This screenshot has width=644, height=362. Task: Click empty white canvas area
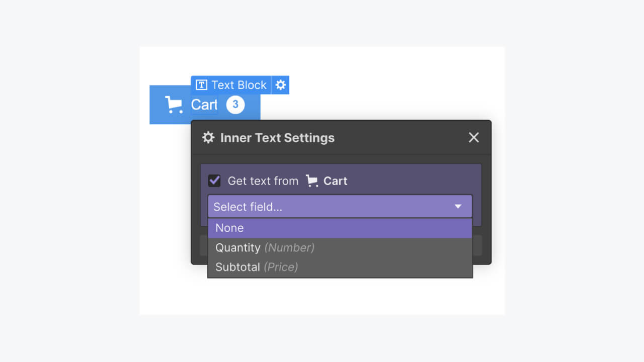(x=382, y=80)
